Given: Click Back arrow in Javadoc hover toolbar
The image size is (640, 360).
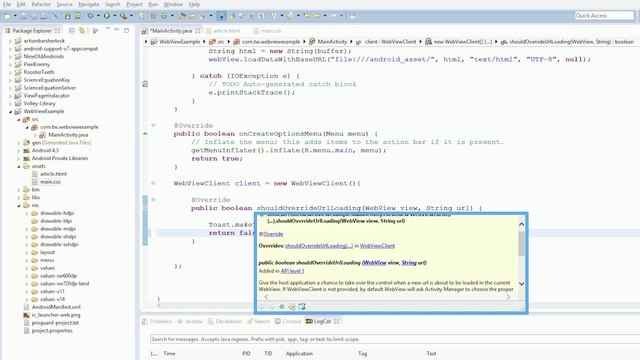Looking at the screenshot, I should coord(262,307).
